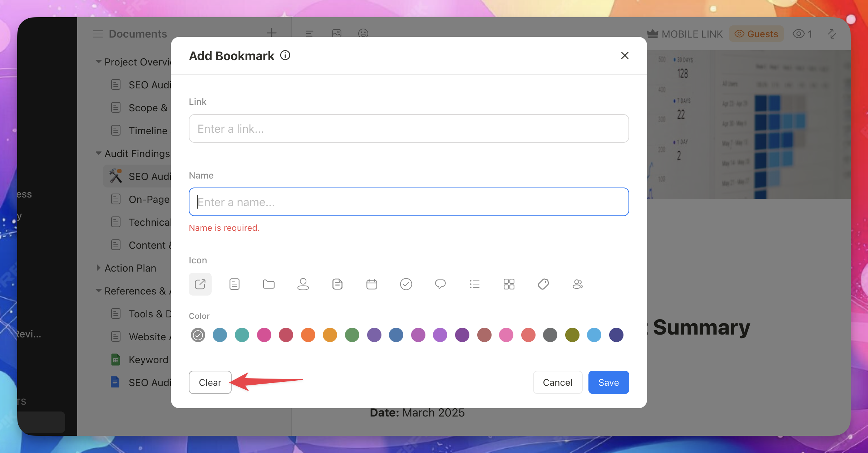This screenshot has width=868, height=453.
Task: Select the tag bookmark icon
Action: [x=543, y=284]
